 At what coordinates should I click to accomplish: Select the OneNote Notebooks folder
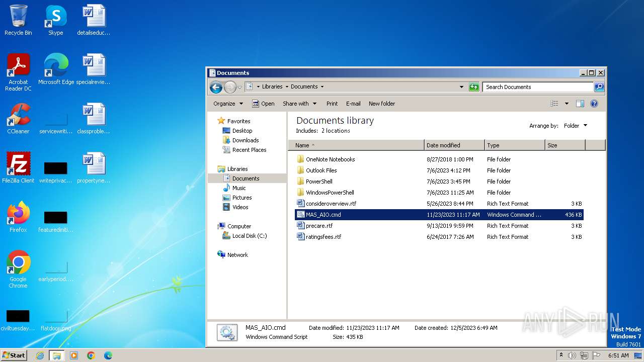pyautogui.click(x=439, y=159)
